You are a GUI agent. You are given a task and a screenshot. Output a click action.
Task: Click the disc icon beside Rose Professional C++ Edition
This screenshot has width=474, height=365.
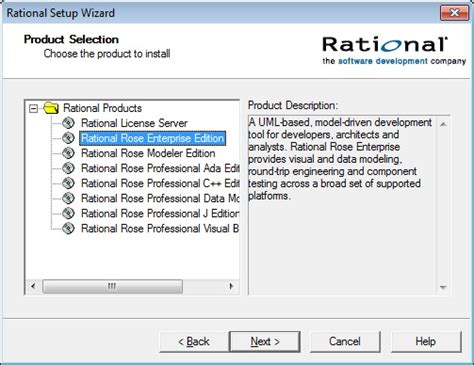(68, 183)
